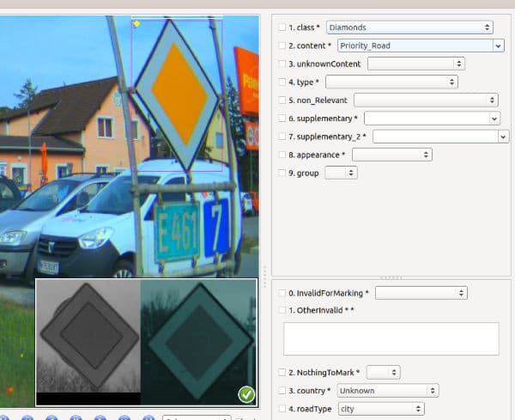Open the NothingToMark dropdown
Image resolution: width=515 pixels, height=420 pixels.
click(x=384, y=373)
